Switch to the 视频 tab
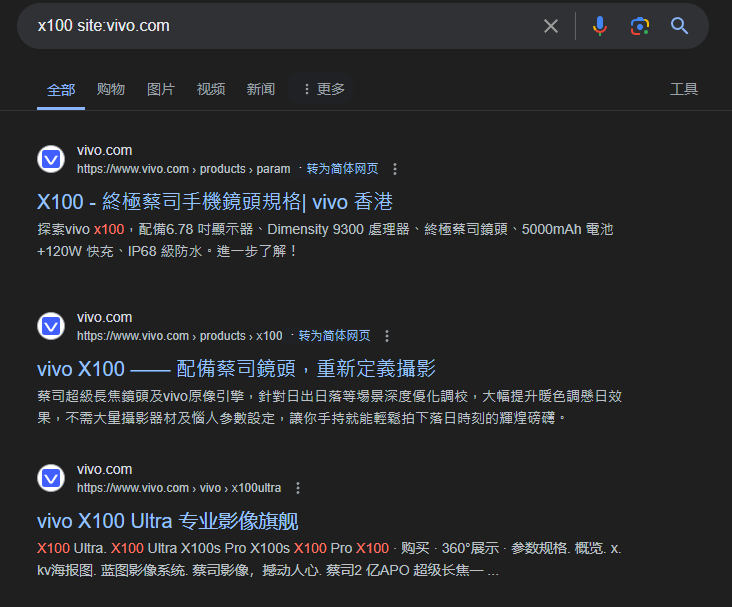This screenshot has width=732, height=607. point(211,89)
